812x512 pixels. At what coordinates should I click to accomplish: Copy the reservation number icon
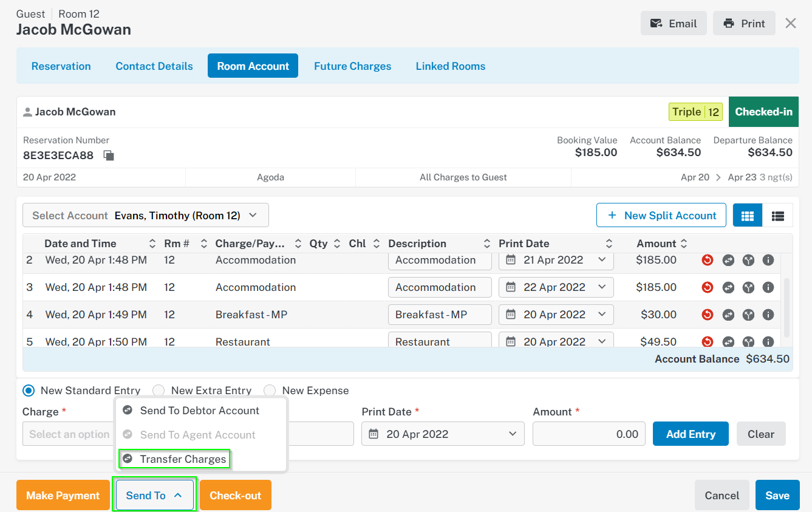[109, 155]
